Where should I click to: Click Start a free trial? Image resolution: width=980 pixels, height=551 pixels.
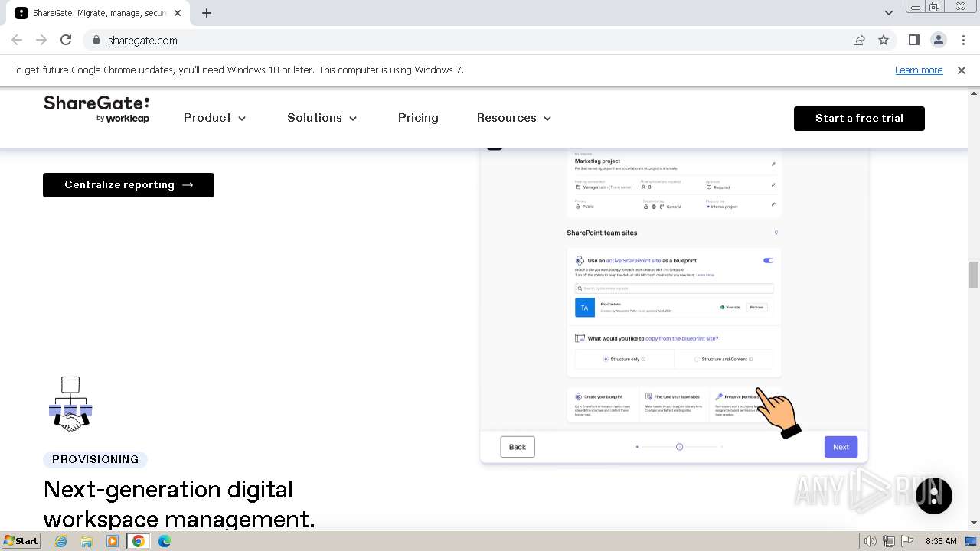click(x=859, y=118)
